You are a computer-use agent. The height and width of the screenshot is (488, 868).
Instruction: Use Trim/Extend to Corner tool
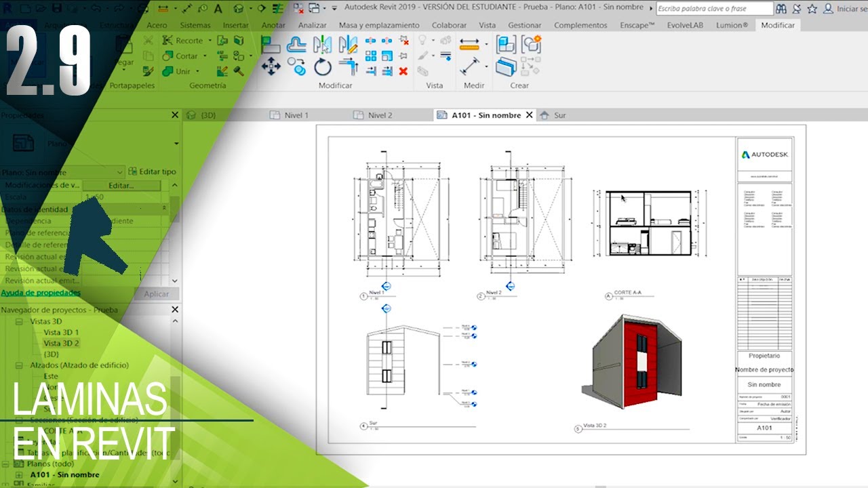point(348,66)
